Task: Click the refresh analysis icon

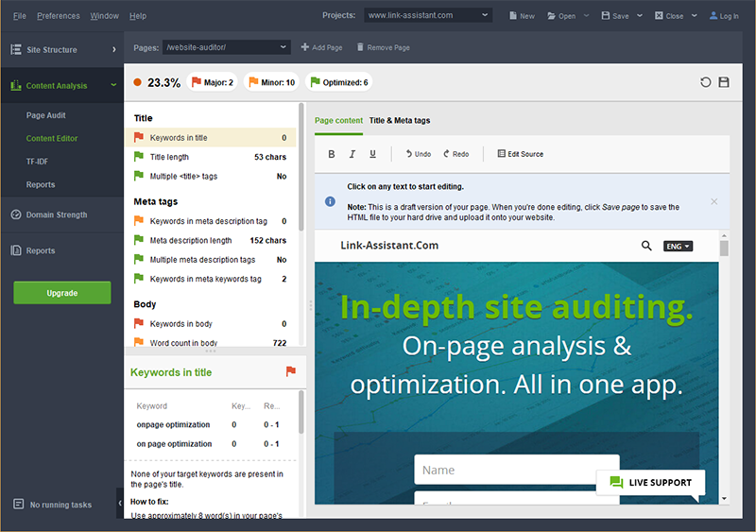Action: (x=705, y=82)
